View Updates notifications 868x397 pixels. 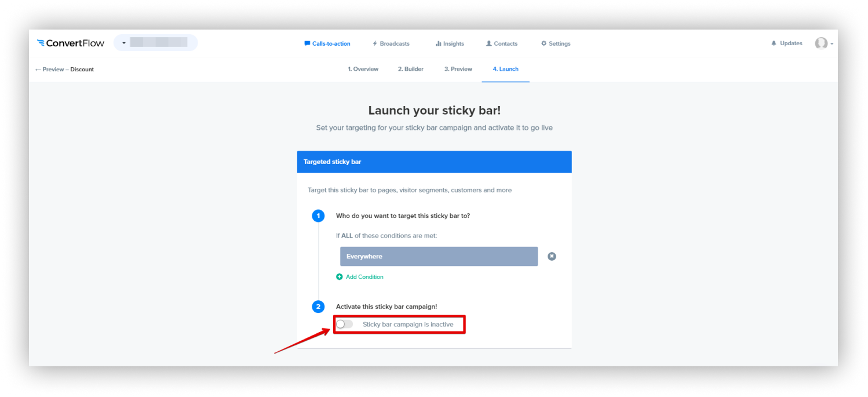tap(787, 43)
